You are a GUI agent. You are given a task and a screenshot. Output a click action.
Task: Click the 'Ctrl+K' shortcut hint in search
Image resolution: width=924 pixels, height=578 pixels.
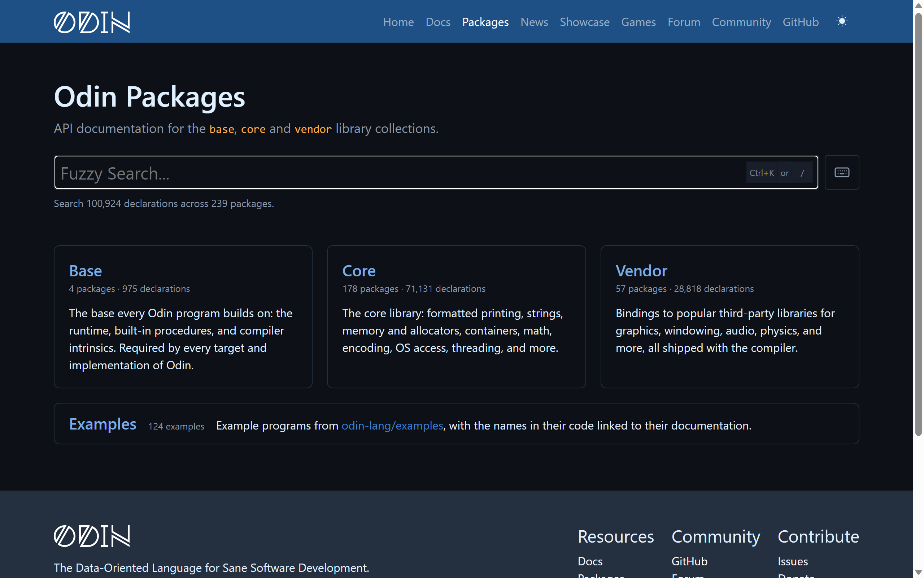point(761,173)
